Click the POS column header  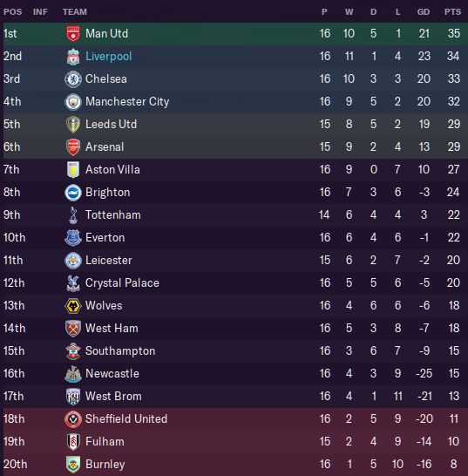pyautogui.click(x=13, y=12)
